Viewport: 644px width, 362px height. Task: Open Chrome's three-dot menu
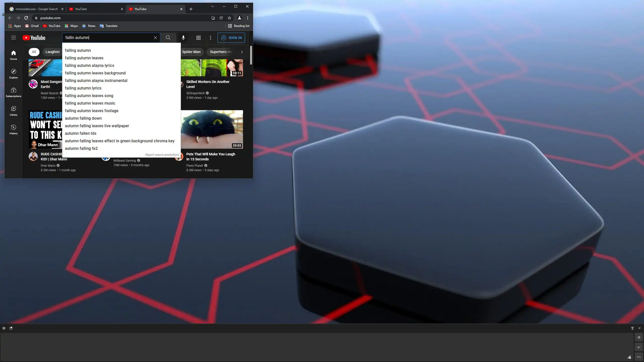point(248,18)
